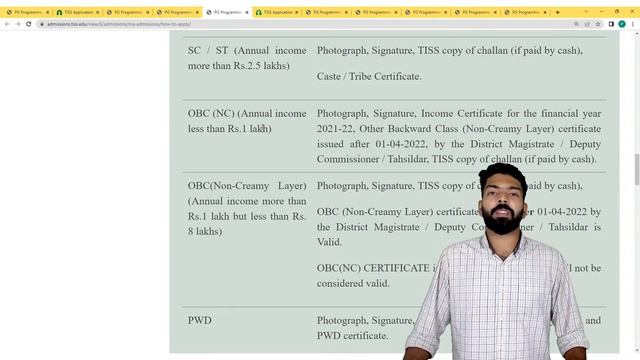Share this page using the share icon
The width and height of the screenshot is (640, 360).
tap(587, 24)
